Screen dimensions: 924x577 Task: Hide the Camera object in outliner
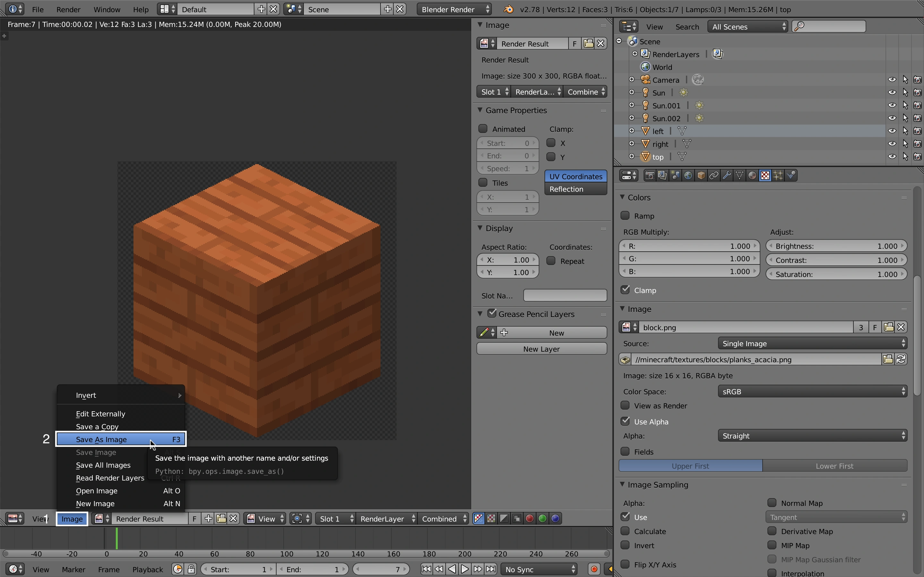892,80
